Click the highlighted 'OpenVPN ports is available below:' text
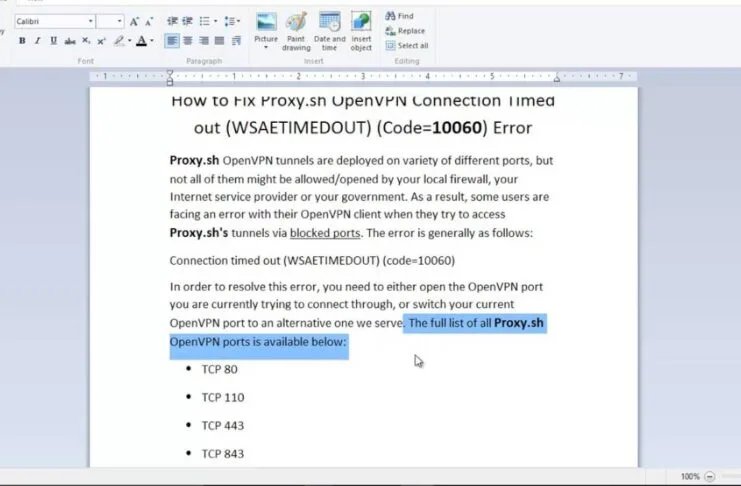The height and width of the screenshot is (486, 741). coord(258,342)
